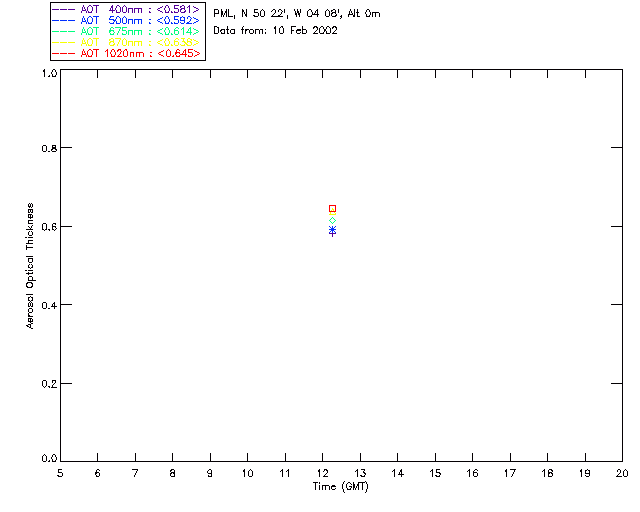Click the y-axis value 0.0
The image size is (640, 512).
49,459
